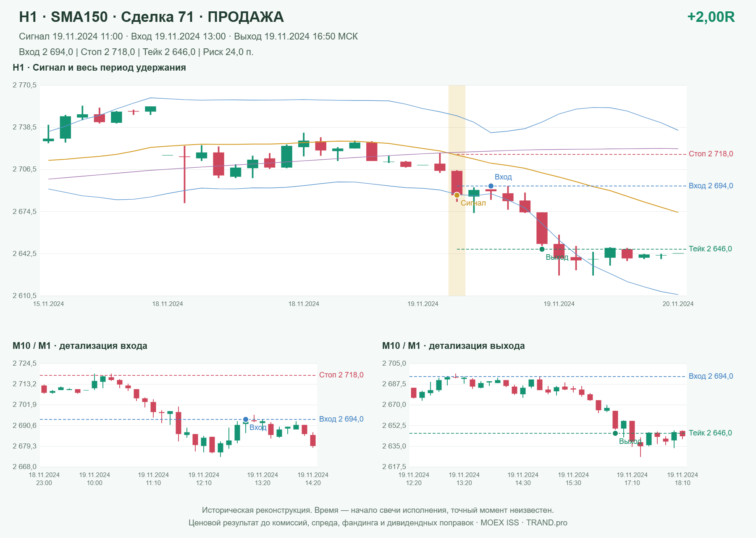Click the chart title H1 · SMA150 · Сделка 71
756x538 pixels.
pos(151,17)
